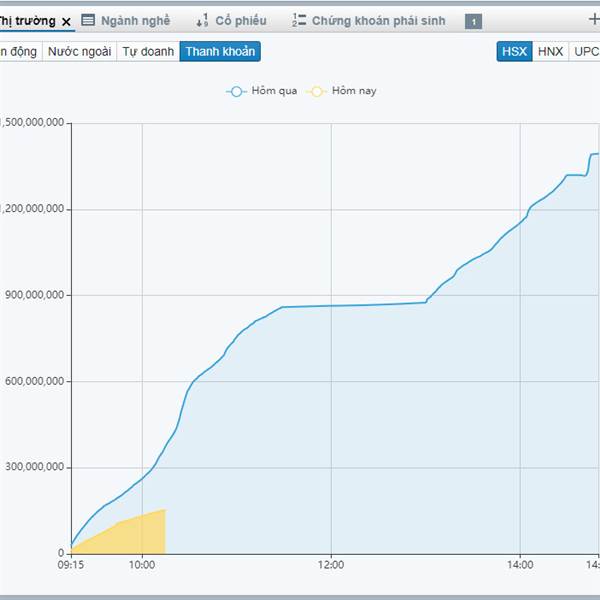Select the Tự doanh view button
Screen dimensions: 600x600
pyautogui.click(x=148, y=51)
